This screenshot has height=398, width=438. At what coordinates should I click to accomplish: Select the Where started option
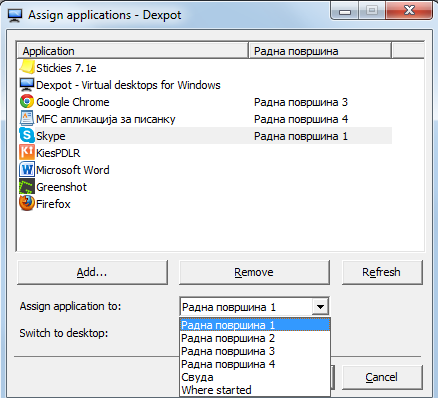tap(255, 390)
